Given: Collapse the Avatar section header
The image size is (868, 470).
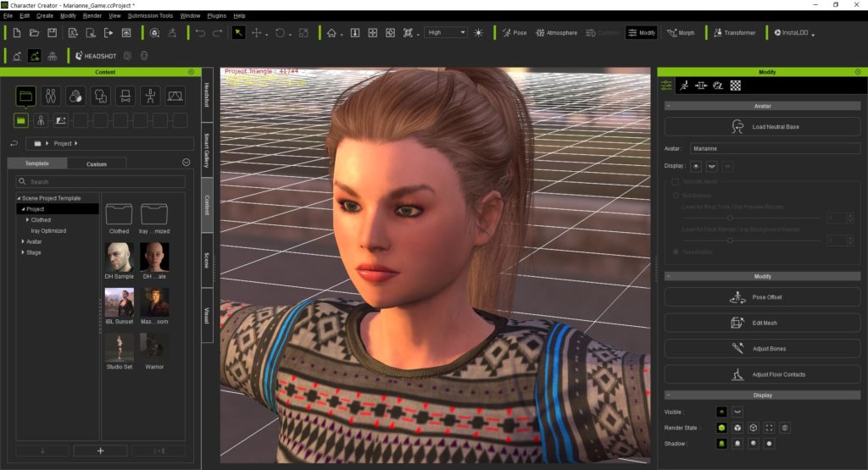Looking at the screenshot, I should pos(762,106).
